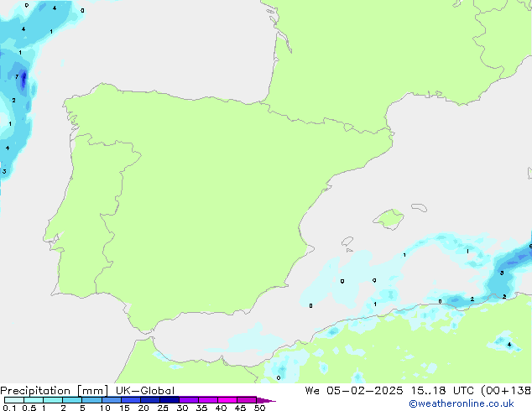Select the 'UK-Global' model name label
This screenshot has width=532, height=411.
click(x=145, y=391)
